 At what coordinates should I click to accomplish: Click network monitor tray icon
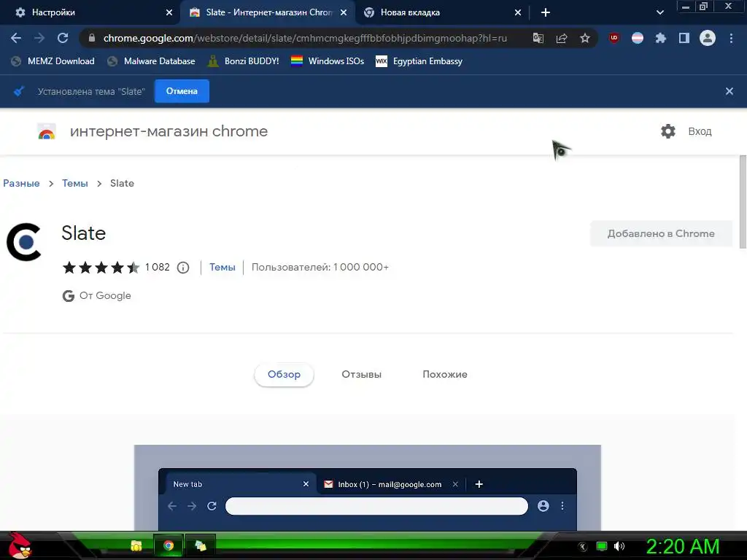click(602, 546)
